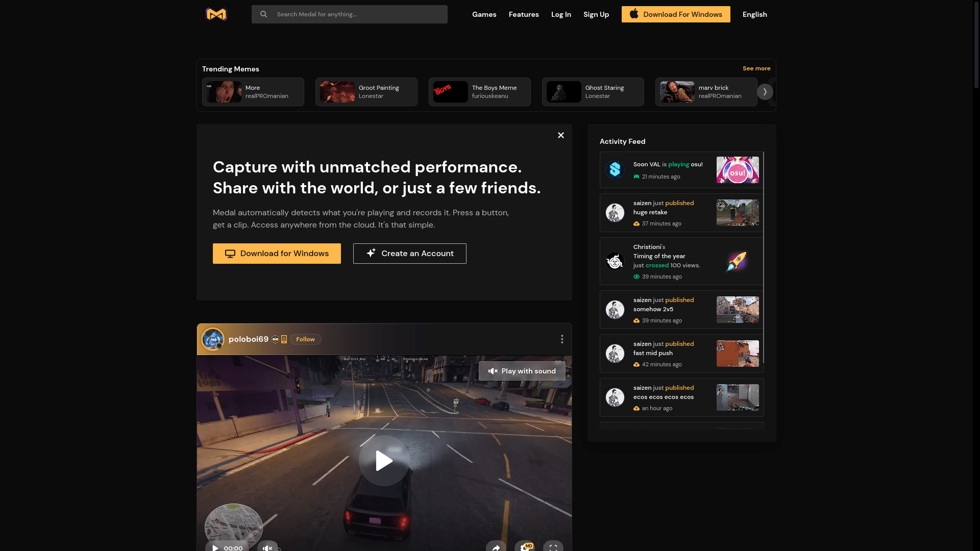Click Soon VAL's avatar in Activity Feed
This screenshot has height=551, width=980.
pos(615,170)
